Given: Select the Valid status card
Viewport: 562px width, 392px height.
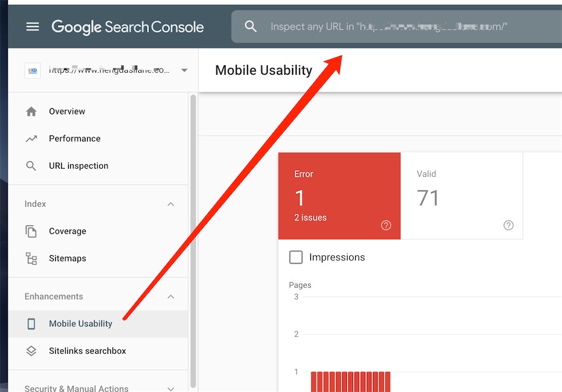Looking at the screenshot, I should pyautogui.click(x=461, y=196).
